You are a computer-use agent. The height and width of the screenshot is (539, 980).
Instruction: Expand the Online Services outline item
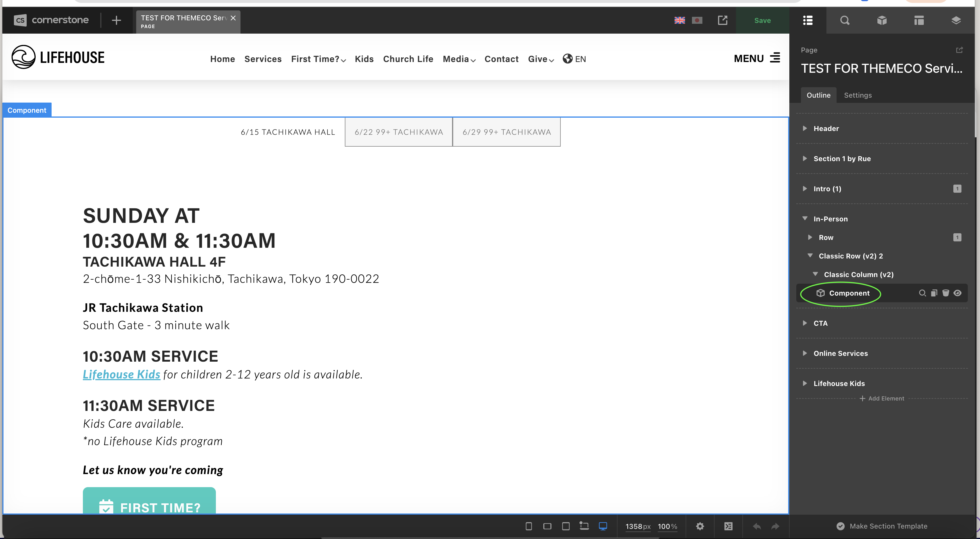click(x=805, y=353)
